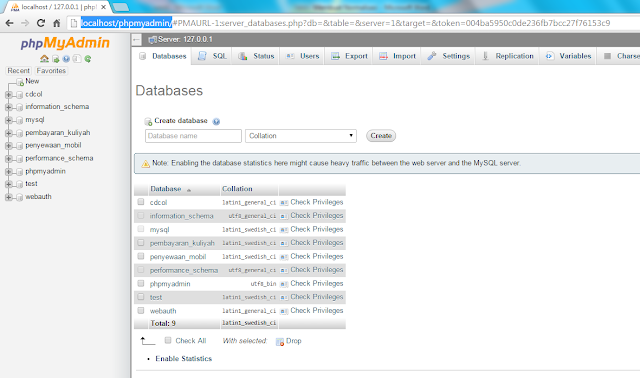Tick the mysql database checkbox
This screenshot has width=640, height=378.
[141, 229]
